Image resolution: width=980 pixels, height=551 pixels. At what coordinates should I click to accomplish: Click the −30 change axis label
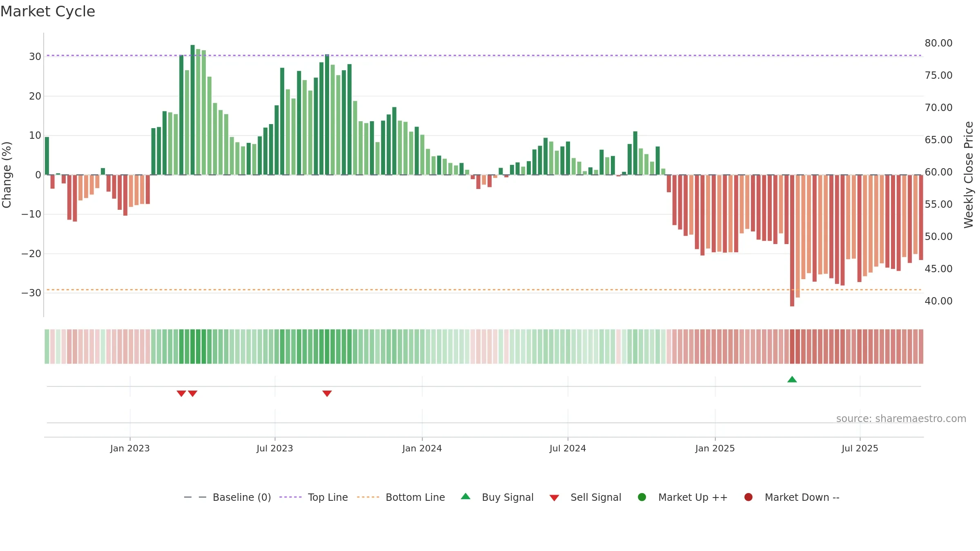31,293
